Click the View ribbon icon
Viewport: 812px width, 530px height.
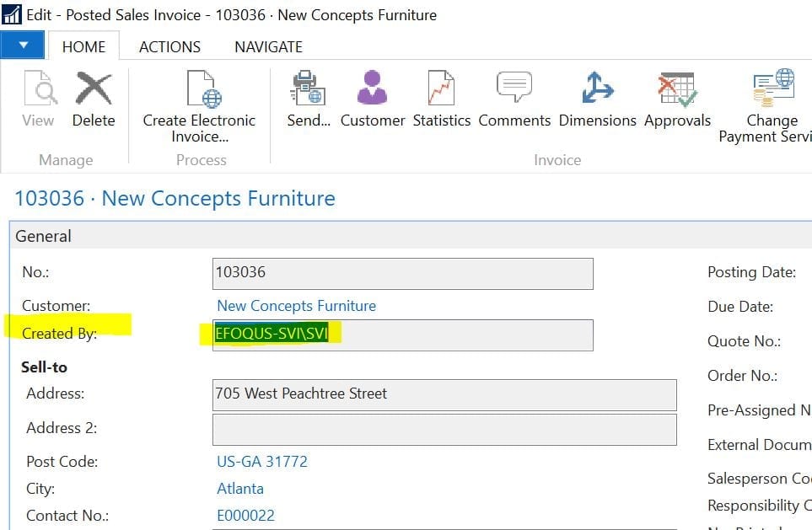(x=39, y=99)
